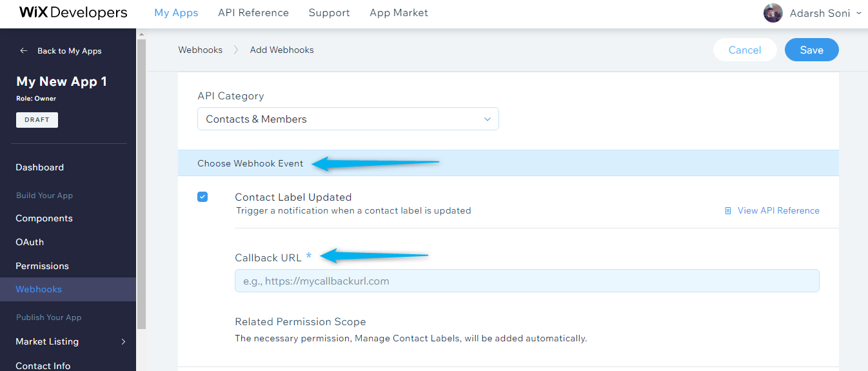Select the My Apps navigation item
Screen dimensions: 868x371
[176, 13]
